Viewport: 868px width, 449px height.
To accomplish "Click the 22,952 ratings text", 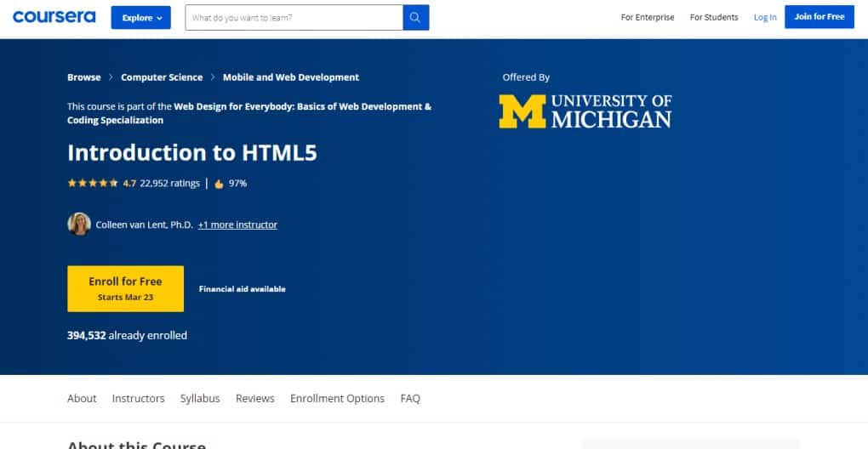I will pos(170,183).
